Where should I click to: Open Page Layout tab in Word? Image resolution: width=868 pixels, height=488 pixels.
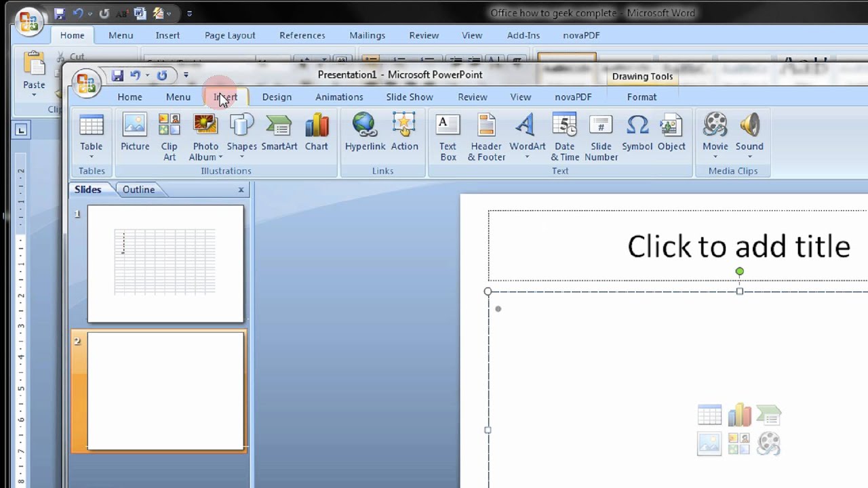pos(230,35)
